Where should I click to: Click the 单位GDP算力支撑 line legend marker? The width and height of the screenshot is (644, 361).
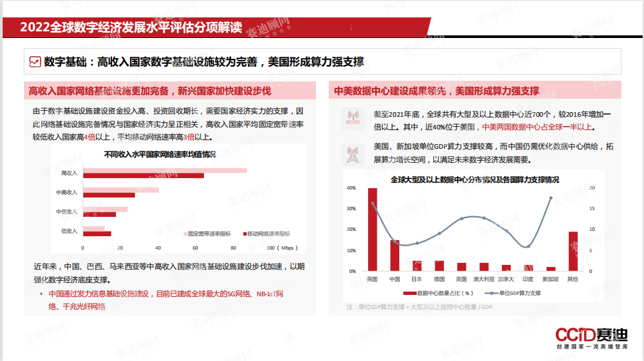click(491, 293)
